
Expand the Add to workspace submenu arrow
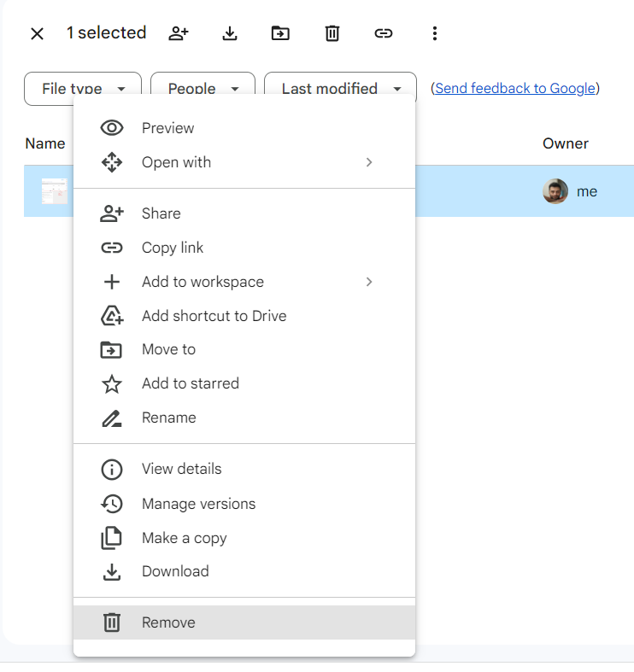369,282
